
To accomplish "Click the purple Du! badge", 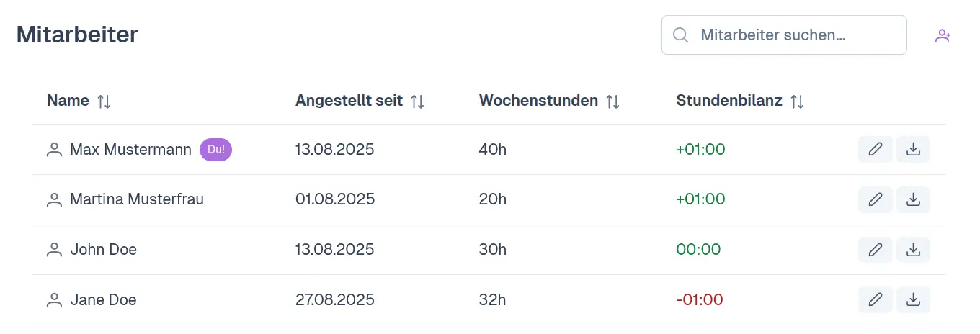I will (215, 150).
